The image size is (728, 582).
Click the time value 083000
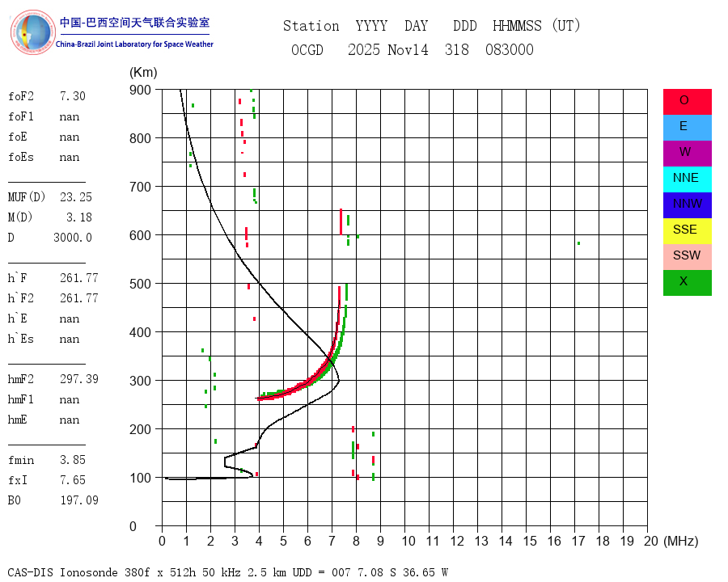(510, 49)
